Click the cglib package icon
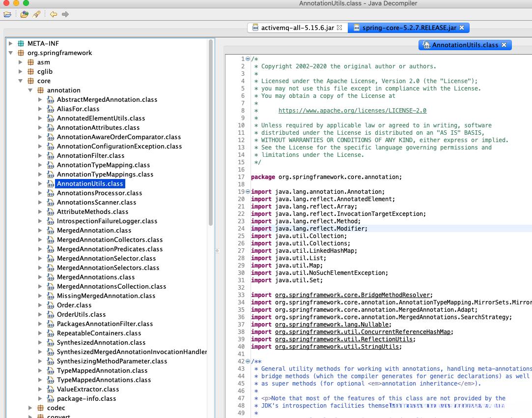This screenshot has height=418, width=532. (30, 72)
